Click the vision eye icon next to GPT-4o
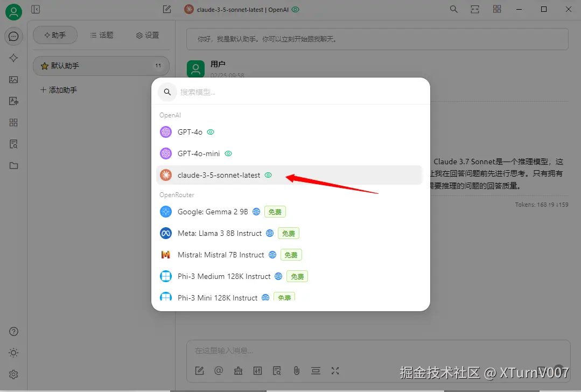The image size is (581, 392). pyautogui.click(x=211, y=132)
